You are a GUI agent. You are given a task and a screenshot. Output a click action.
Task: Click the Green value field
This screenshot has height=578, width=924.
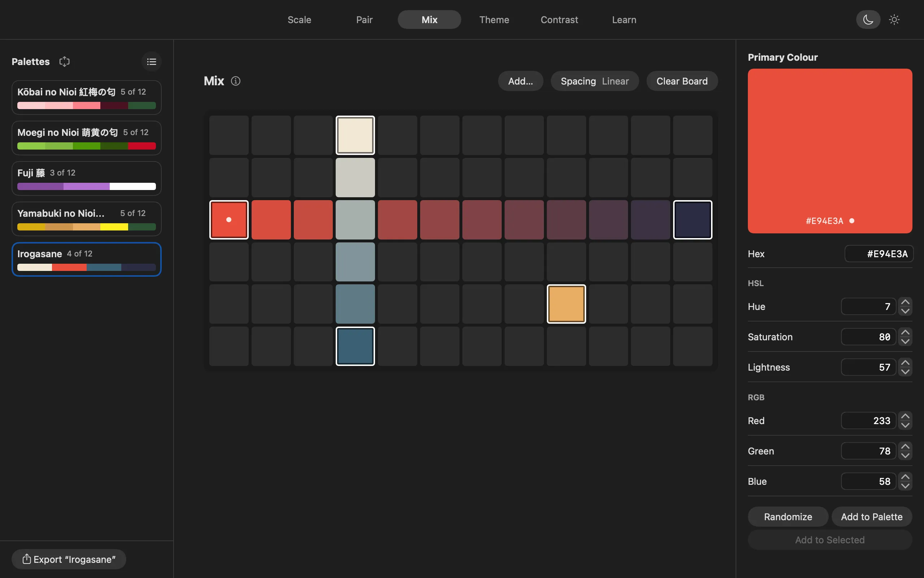868,451
